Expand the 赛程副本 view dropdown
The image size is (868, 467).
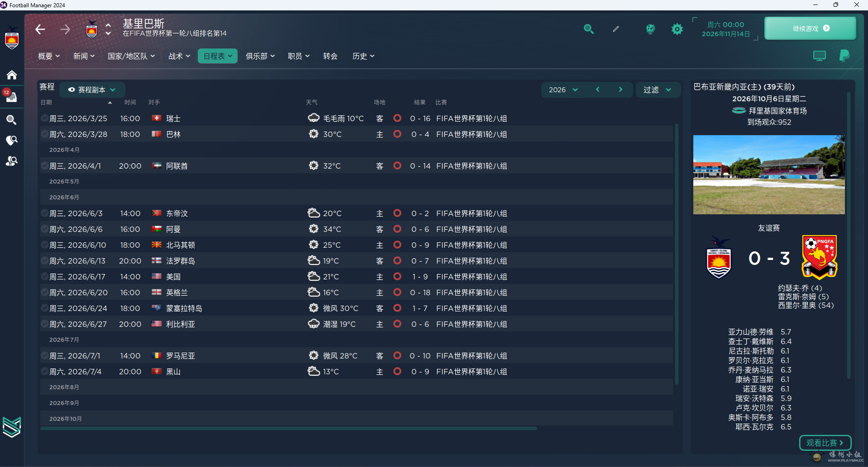[92, 90]
